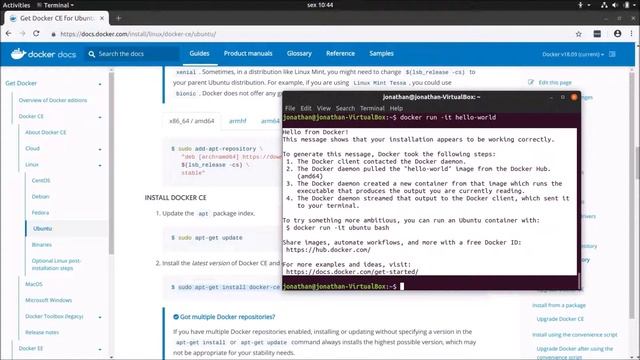The height and width of the screenshot is (360, 640).
Task: Open the Glossary tab
Action: pyautogui.click(x=299, y=53)
